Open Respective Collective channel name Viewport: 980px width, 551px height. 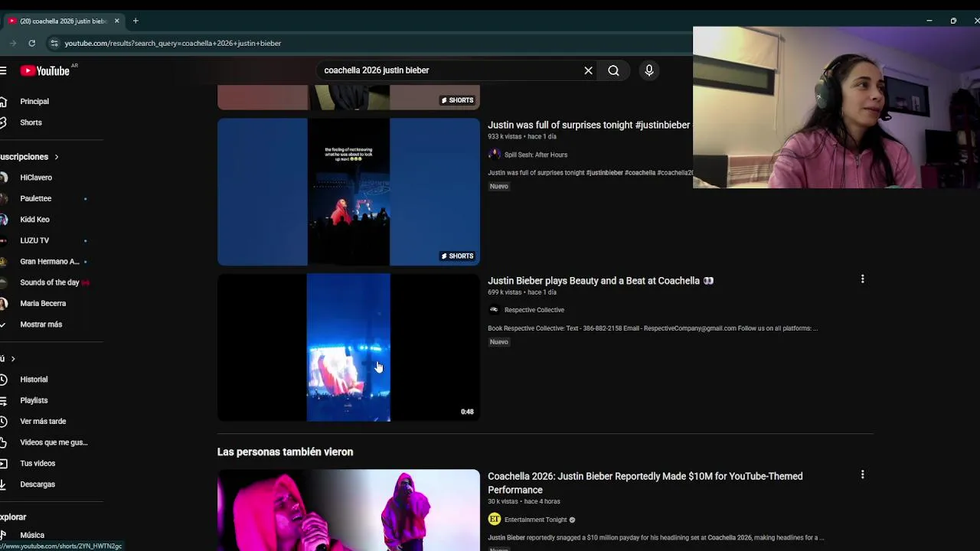coord(534,310)
